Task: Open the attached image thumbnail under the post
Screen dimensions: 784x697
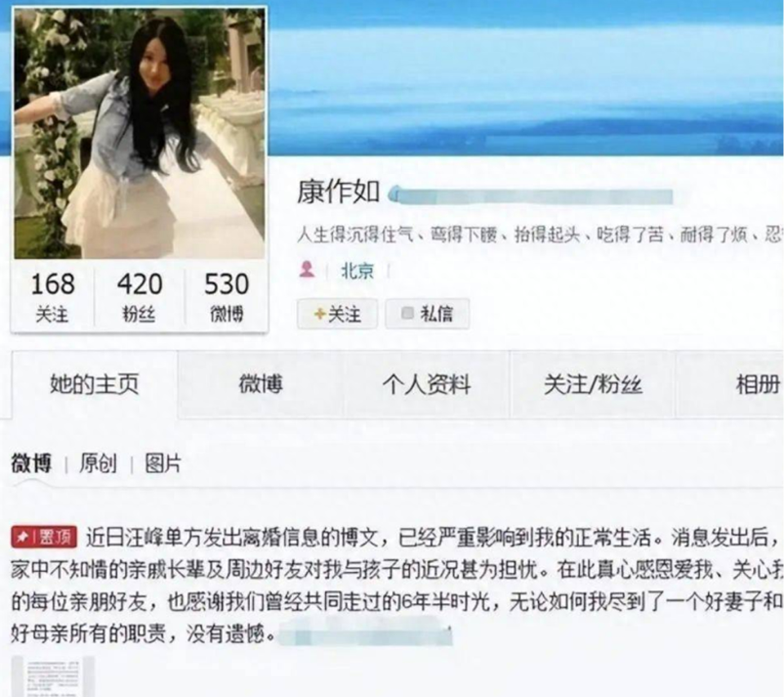Action: coord(53,677)
